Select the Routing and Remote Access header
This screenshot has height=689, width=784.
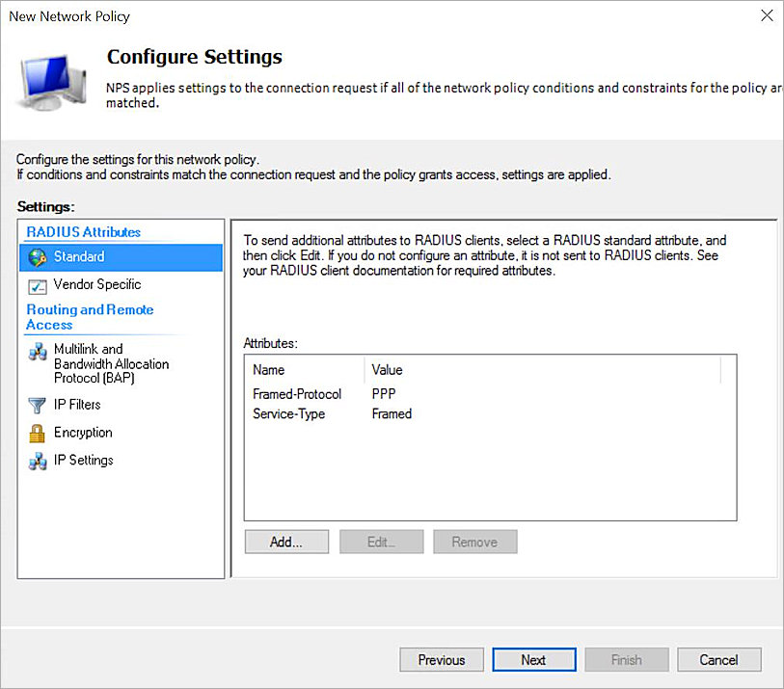pyautogui.click(x=90, y=317)
